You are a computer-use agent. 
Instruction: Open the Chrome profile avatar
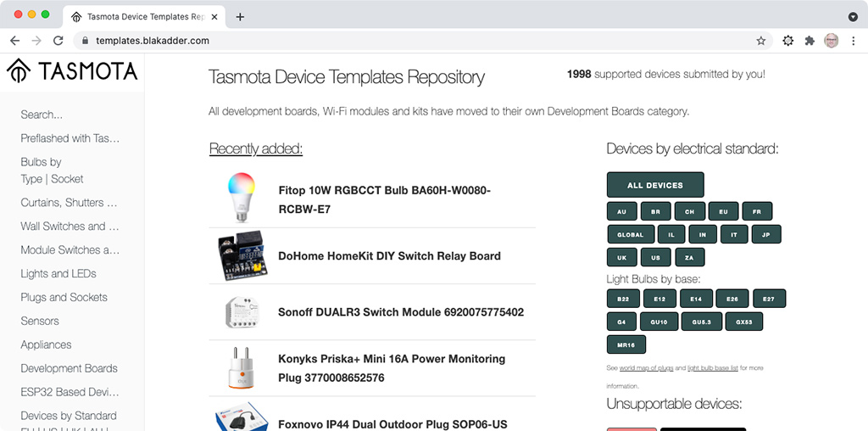pos(831,41)
